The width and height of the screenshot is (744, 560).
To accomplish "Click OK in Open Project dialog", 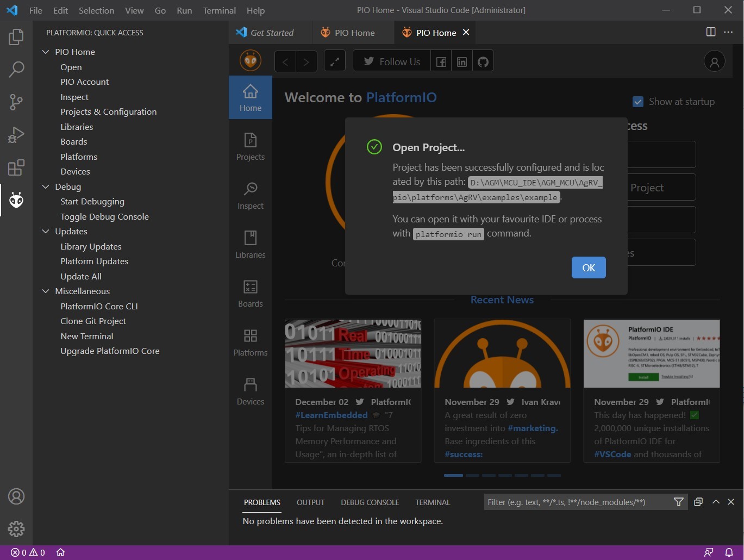I will click(589, 267).
